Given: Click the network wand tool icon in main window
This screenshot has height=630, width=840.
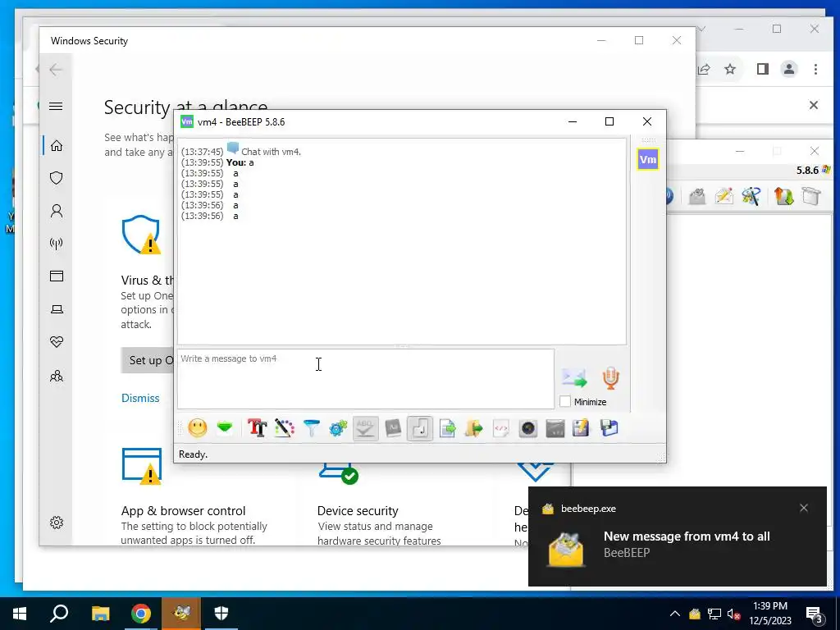Looking at the screenshot, I should pyautogui.click(x=751, y=197).
